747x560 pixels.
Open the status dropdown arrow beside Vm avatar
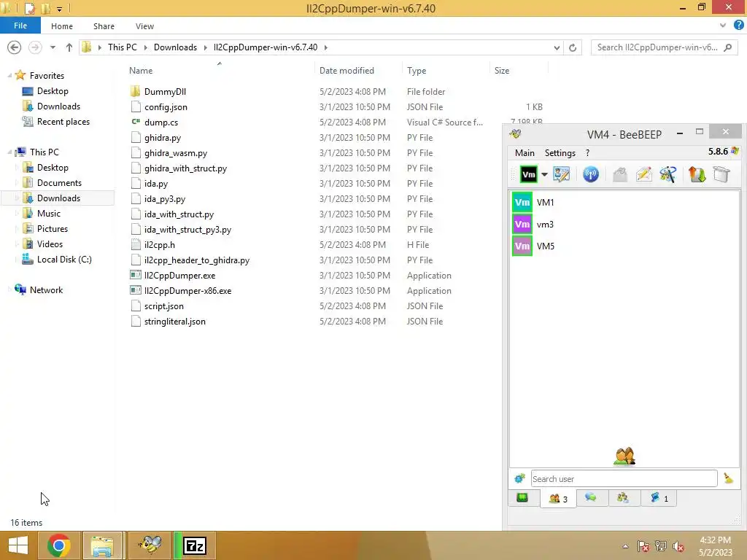544,175
